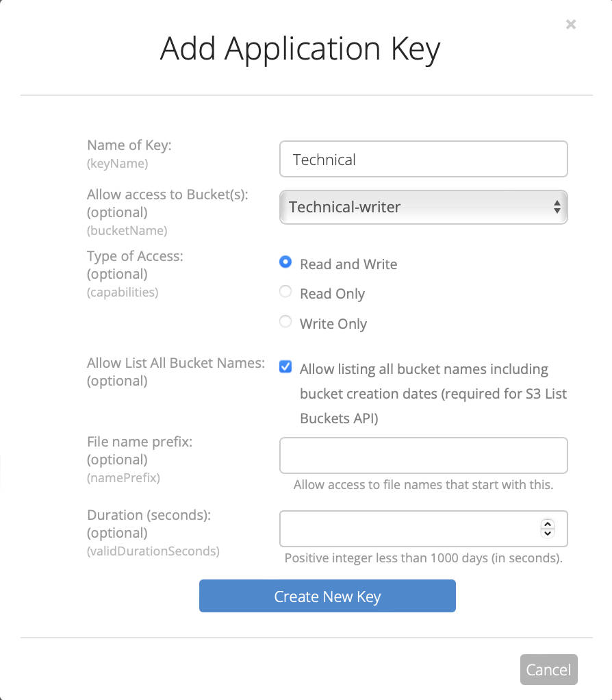Screen dimensions: 612x700
Task: Choose the Write Only radio button
Action: 286,322
